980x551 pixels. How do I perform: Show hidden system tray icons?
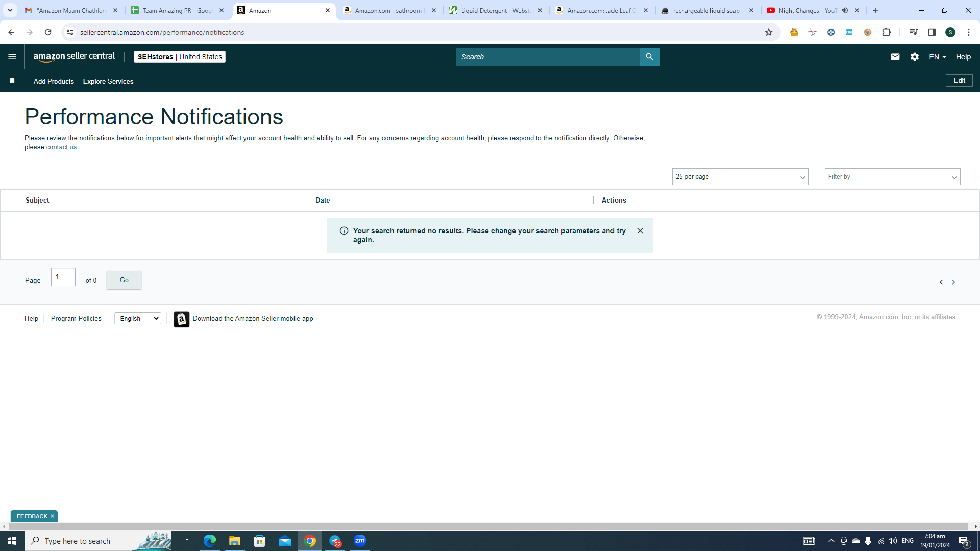(831, 541)
